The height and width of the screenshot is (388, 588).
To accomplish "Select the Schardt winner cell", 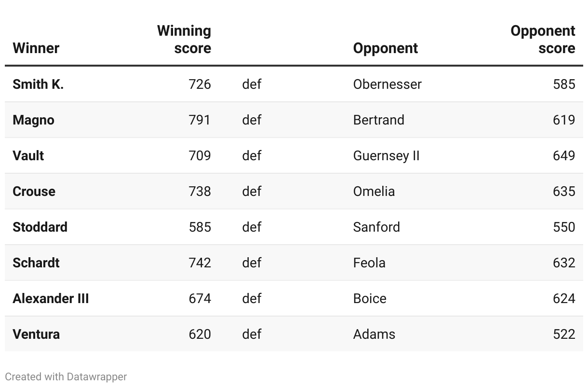I will pyautogui.click(x=36, y=263).
